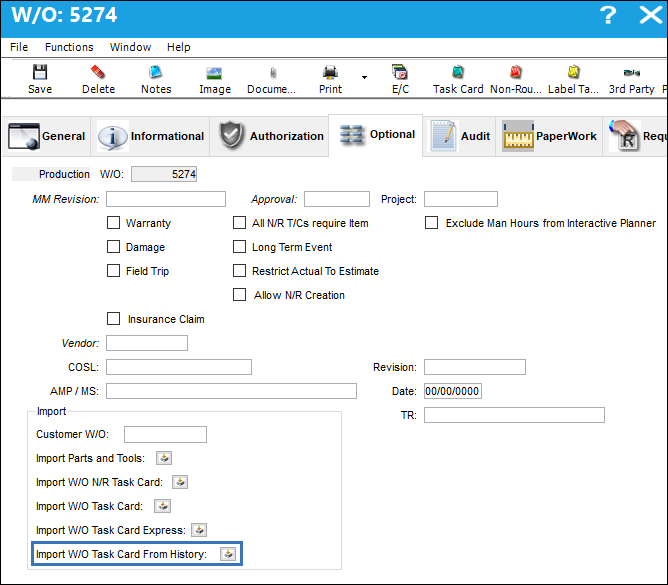Click the AMP / MS input field
The width and height of the screenshot is (668, 585).
(x=231, y=391)
